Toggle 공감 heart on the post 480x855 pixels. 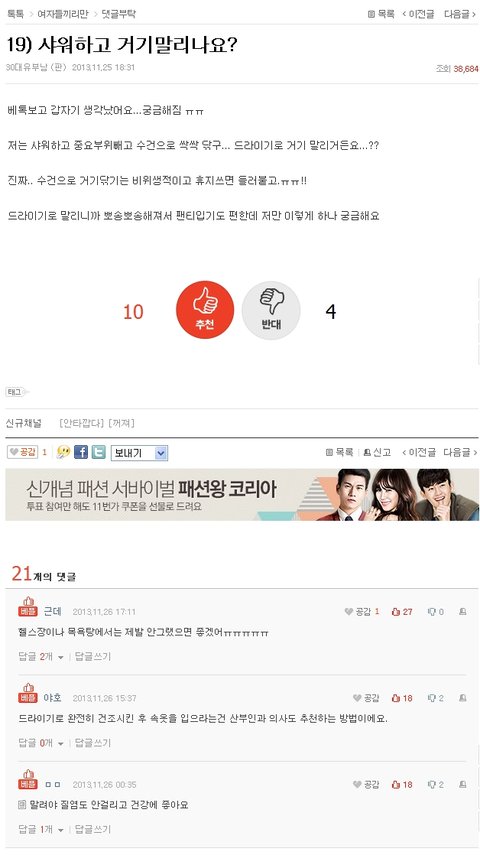point(22,451)
